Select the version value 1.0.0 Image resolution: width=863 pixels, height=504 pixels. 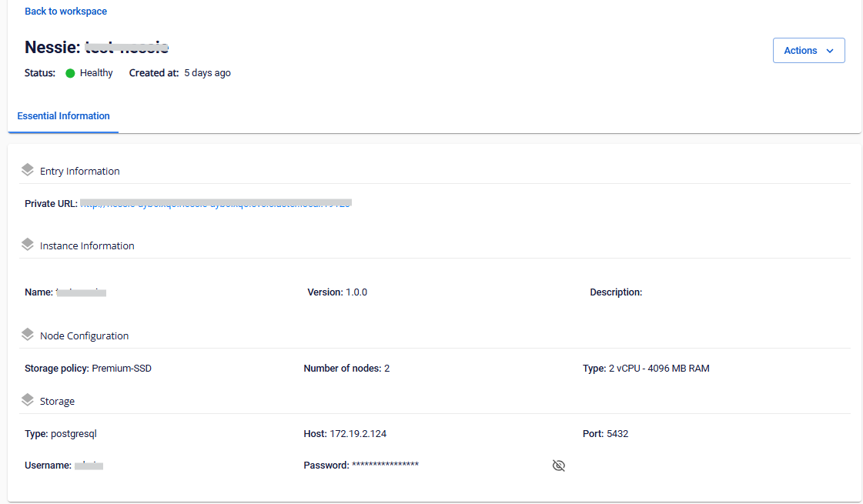pos(356,292)
